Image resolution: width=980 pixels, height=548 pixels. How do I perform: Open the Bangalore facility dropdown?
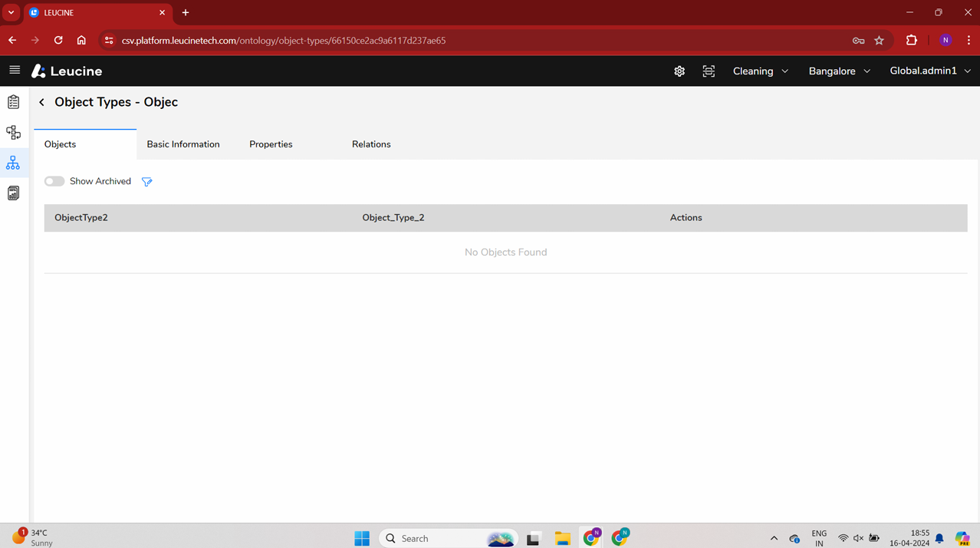[x=839, y=71]
